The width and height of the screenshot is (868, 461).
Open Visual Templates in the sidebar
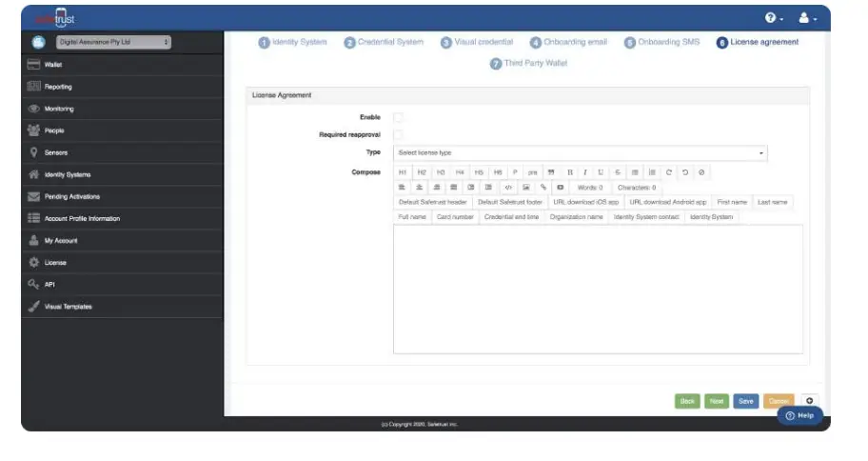point(122,307)
